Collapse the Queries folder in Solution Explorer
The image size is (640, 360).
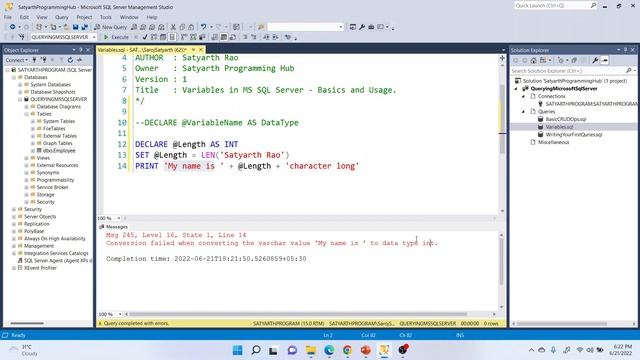click(x=524, y=111)
